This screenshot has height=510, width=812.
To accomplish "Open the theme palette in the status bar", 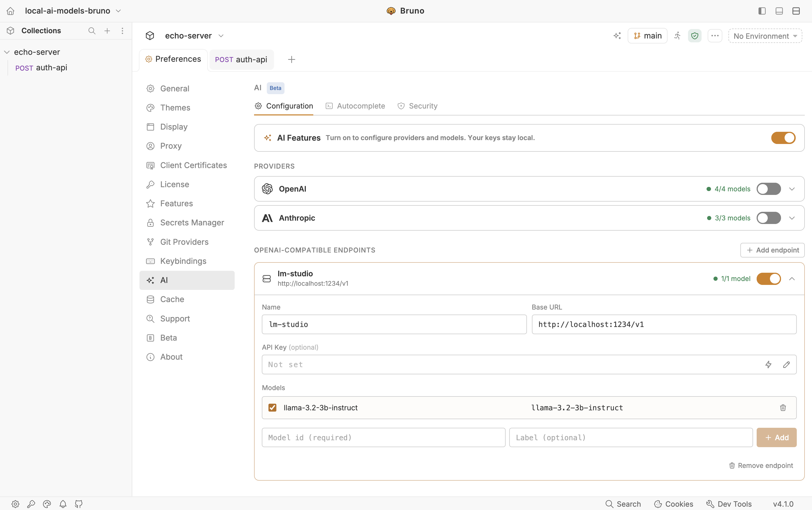I will [x=47, y=504].
